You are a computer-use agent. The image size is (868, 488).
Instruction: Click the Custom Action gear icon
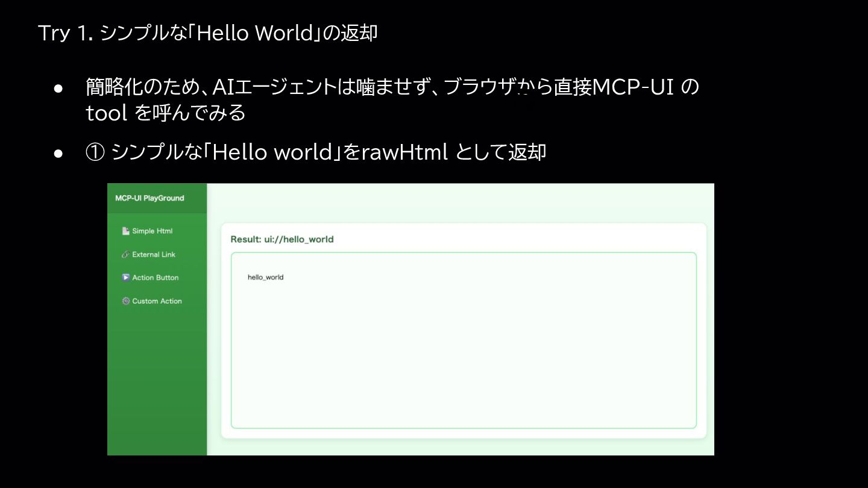pyautogui.click(x=126, y=301)
